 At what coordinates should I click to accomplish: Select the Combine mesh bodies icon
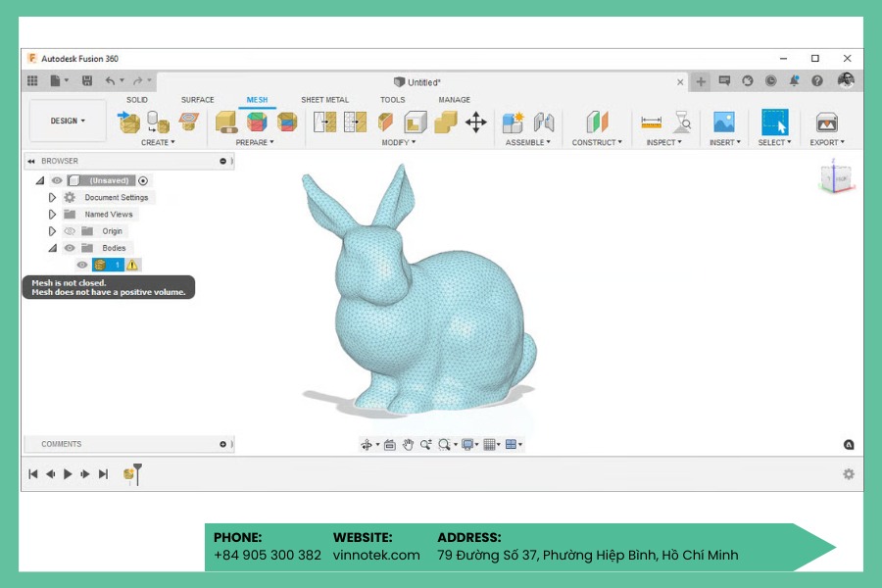pyautogui.click(x=446, y=122)
